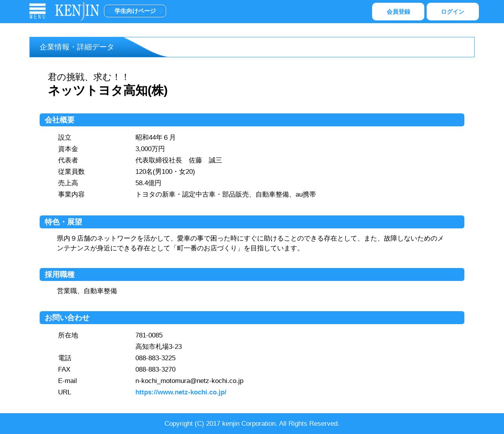Click the 会員登録 button
This screenshot has height=434, width=504.
pyautogui.click(x=398, y=11)
